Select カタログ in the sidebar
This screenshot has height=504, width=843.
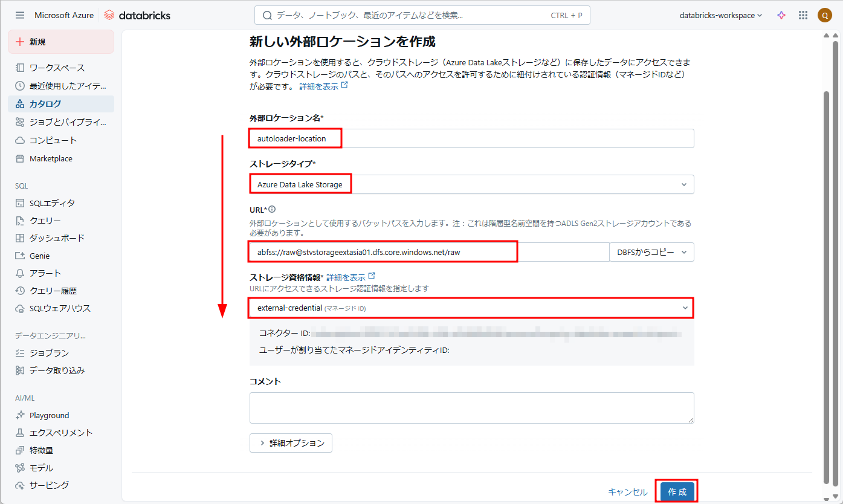pos(45,104)
